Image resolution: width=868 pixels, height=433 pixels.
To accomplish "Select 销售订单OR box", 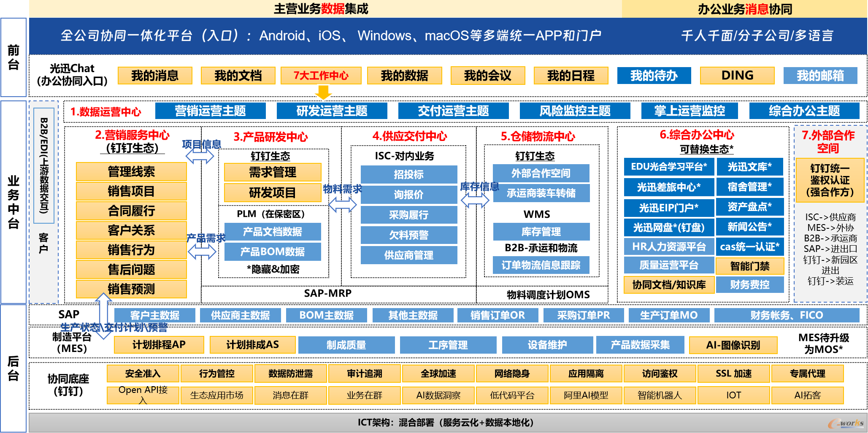I will 498,315.
